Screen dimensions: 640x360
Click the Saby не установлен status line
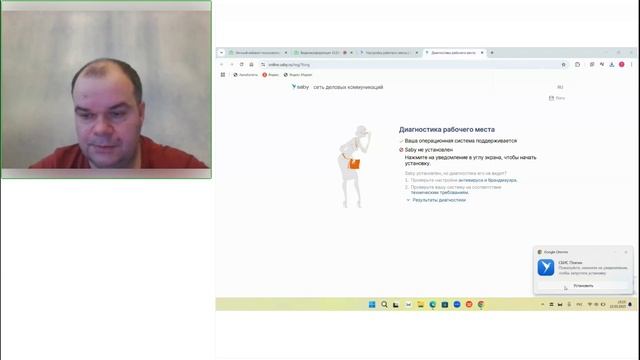(x=429, y=150)
